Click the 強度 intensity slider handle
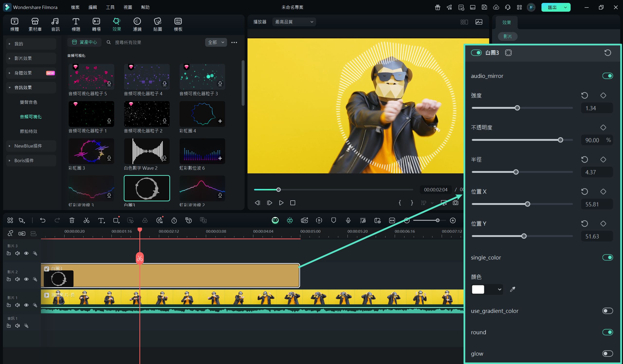 pos(517,108)
